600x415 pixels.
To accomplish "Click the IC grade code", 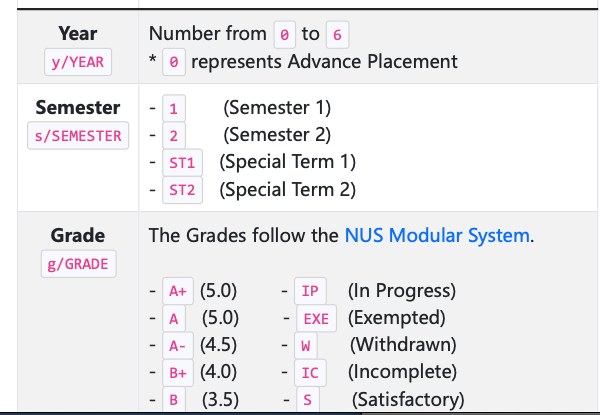I will (x=310, y=373).
